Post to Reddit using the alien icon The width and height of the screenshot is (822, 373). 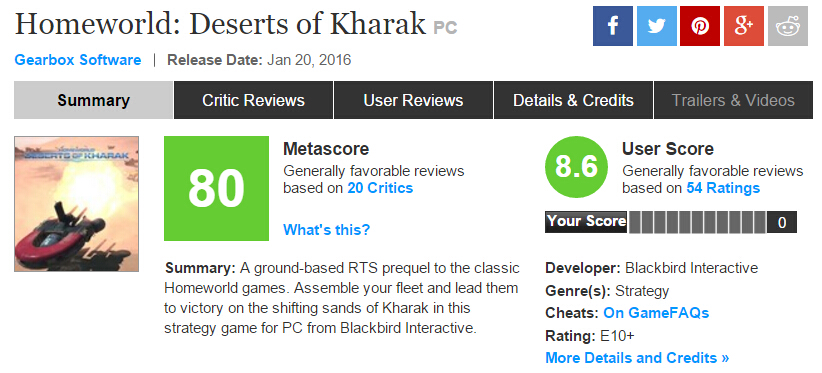787,26
